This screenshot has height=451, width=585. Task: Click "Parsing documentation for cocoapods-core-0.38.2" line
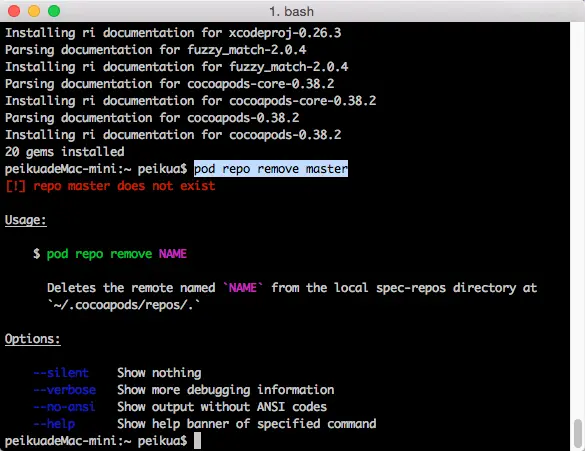coord(170,84)
